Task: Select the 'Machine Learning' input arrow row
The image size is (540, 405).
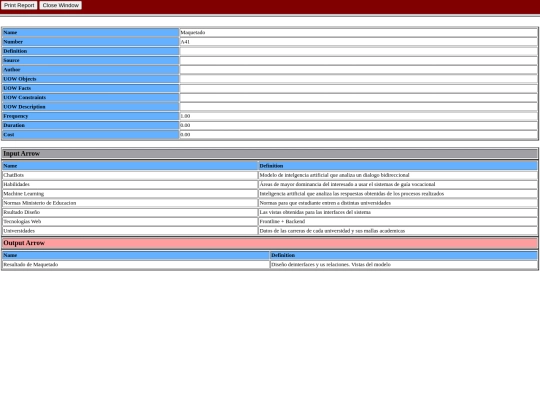Action: pos(270,194)
